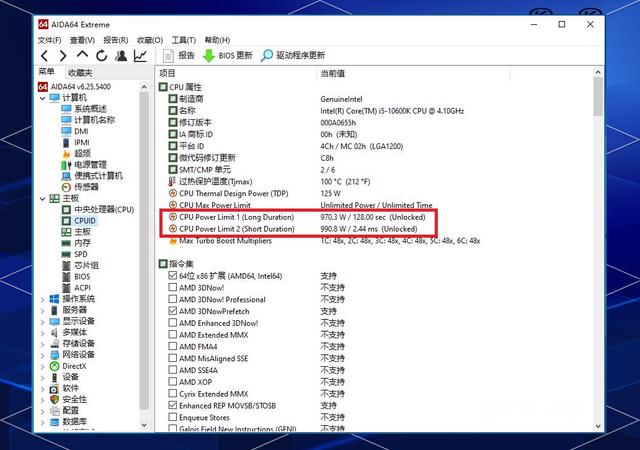This screenshot has width=640, height=450.
Task: Go forward with the right arrow toolbar icon
Action: point(62,56)
